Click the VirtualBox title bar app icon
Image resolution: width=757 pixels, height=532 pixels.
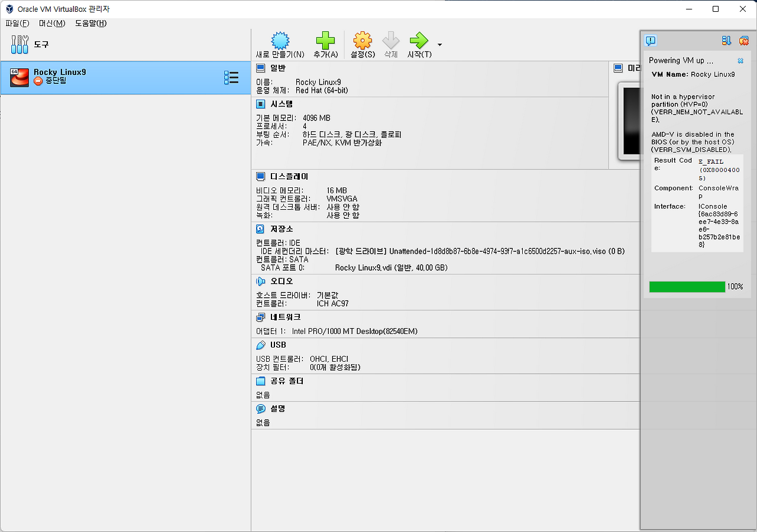[9, 9]
